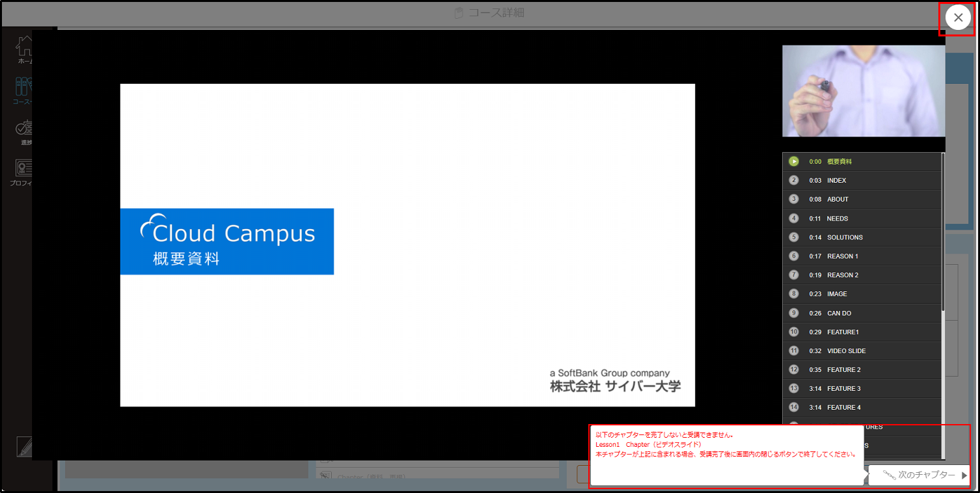Open the NEEDS slide entry
Viewport: 980px width, 493px height.
(x=862, y=219)
